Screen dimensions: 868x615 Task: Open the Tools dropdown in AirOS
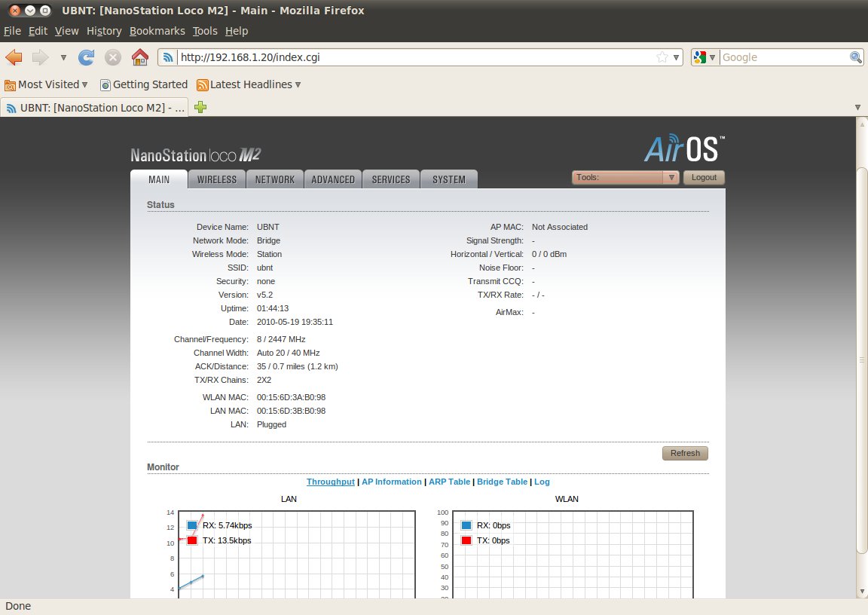click(625, 178)
